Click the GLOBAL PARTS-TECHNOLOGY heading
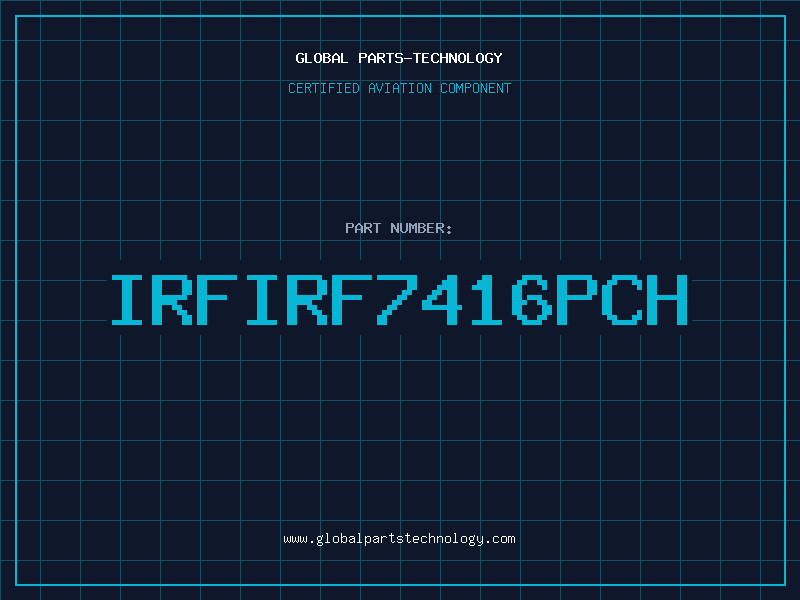Viewport: 800px width, 600px height. [399, 58]
